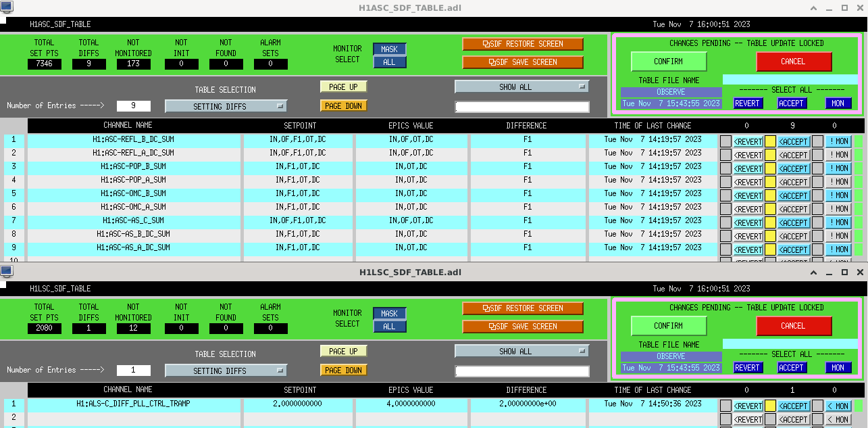Select ALL monitor option in ASC window
This screenshot has height=428, width=868.
(x=390, y=62)
